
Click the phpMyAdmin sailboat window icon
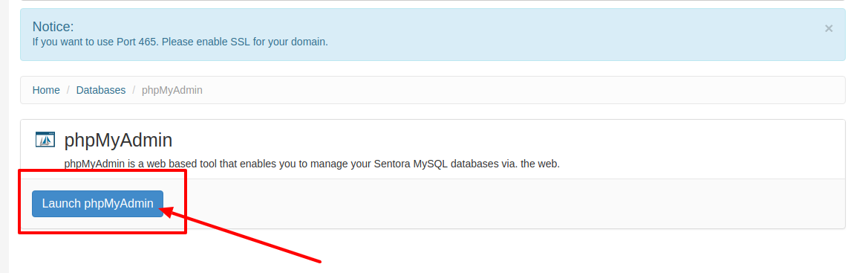pos(45,139)
